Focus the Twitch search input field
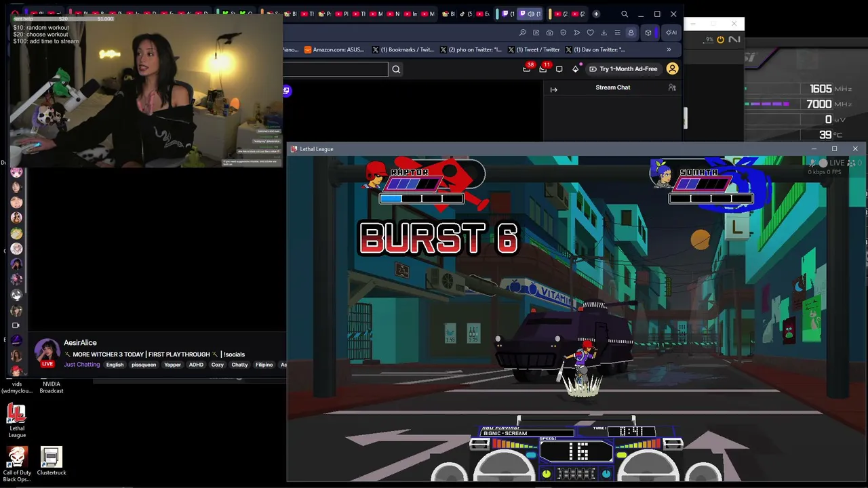 point(336,68)
